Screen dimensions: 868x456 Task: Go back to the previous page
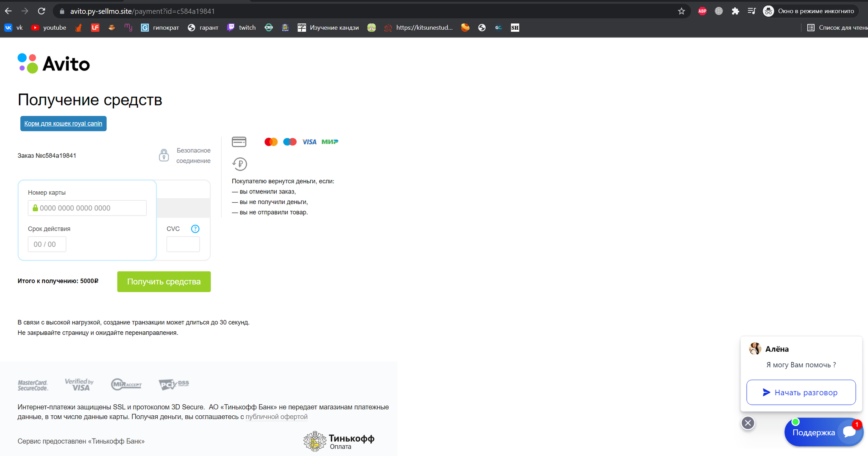point(8,11)
